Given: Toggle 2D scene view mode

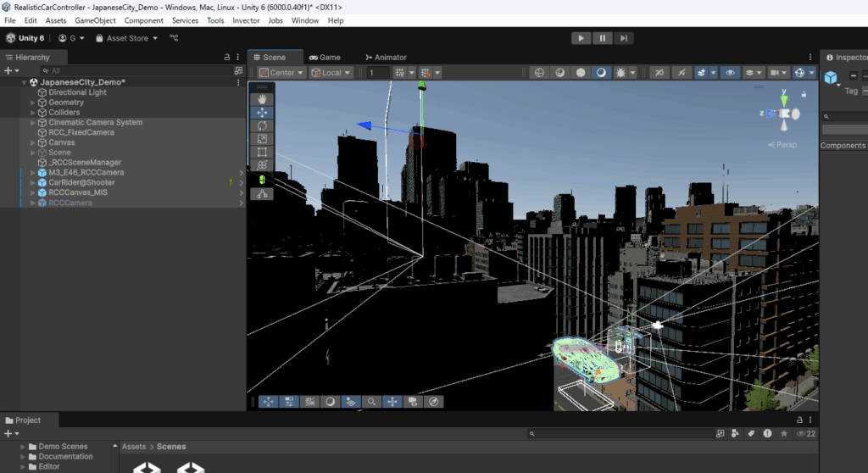Looking at the screenshot, I should point(659,73).
